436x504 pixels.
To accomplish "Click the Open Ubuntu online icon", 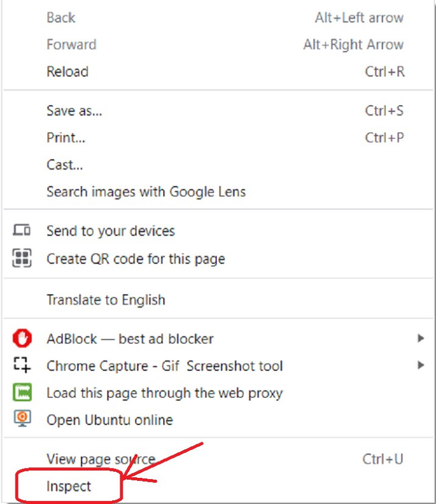I will [x=22, y=419].
